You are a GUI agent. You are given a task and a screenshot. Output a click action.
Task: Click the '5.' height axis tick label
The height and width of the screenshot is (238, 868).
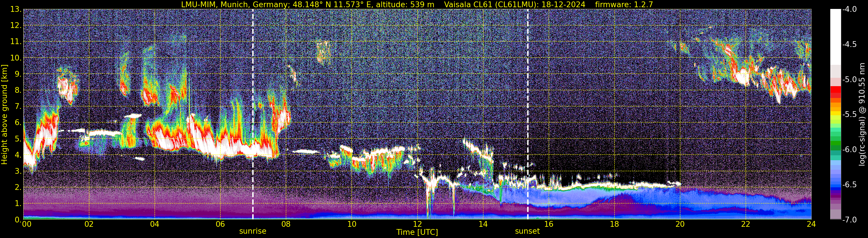point(18,139)
